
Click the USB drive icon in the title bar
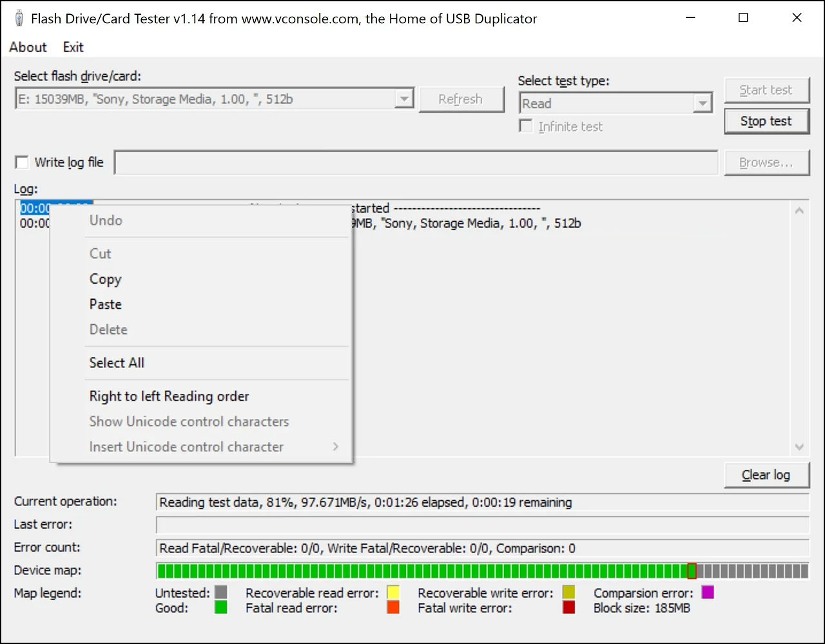point(19,18)
